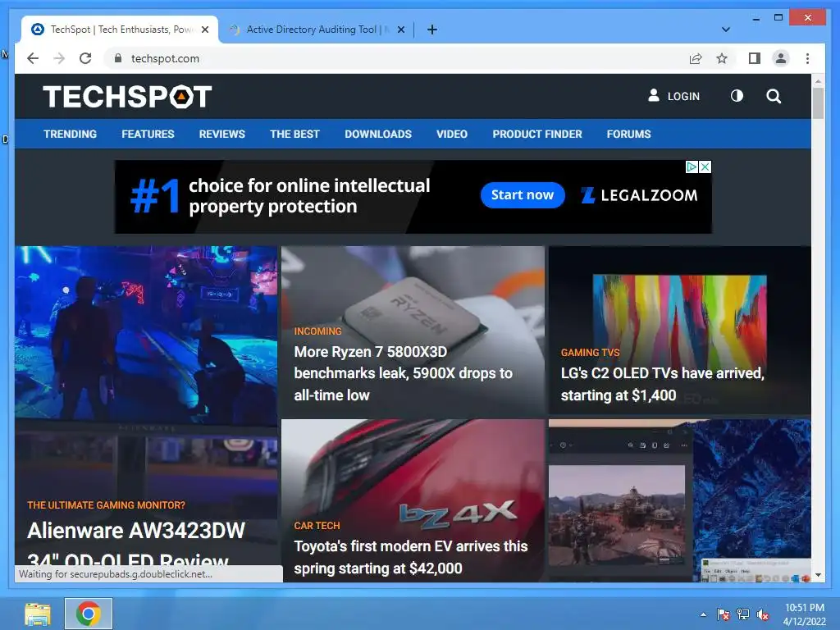Reload the TechSpot page
840x630 pixels.
click(85, 58)
